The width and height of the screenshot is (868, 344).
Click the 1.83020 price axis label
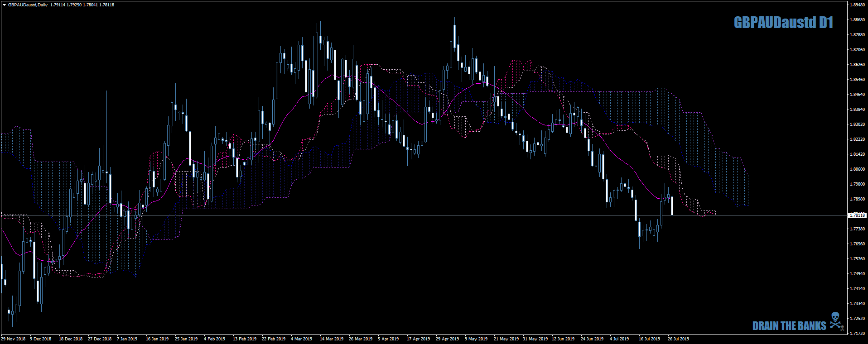[x=857, y=124]
